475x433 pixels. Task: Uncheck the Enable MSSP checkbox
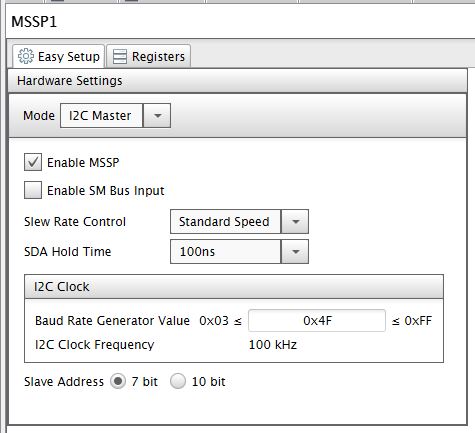pyautogui.click(x=33, y=162)
